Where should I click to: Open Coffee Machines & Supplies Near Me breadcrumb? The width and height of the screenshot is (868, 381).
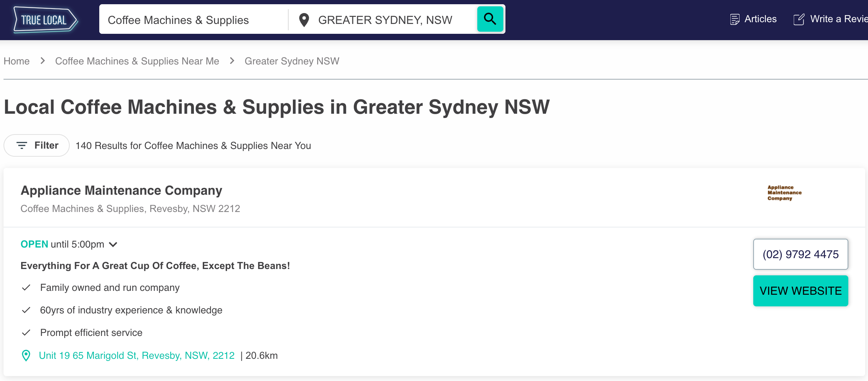click(x=137, y=61)
